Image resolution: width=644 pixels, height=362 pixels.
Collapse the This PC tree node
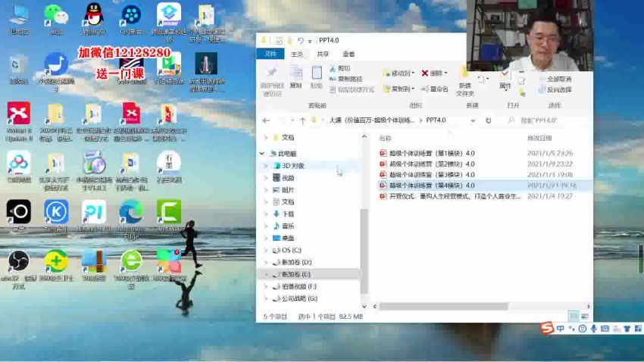[262, 154]
